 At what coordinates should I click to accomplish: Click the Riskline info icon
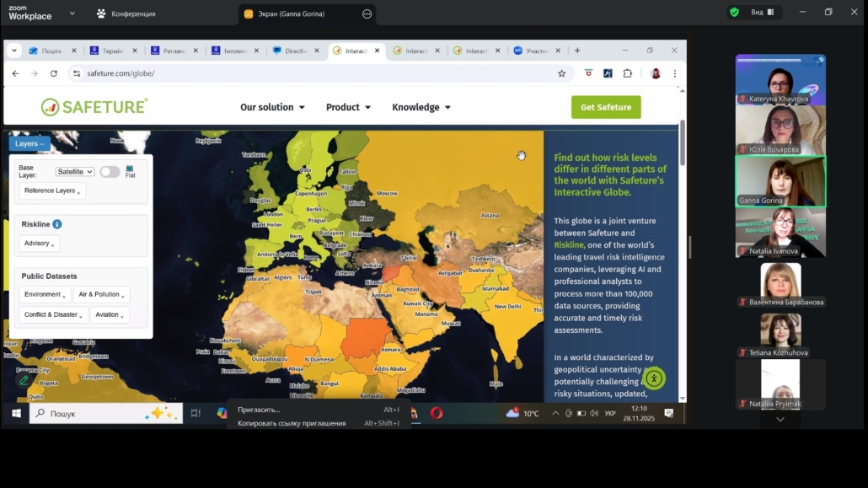[57, 224]
